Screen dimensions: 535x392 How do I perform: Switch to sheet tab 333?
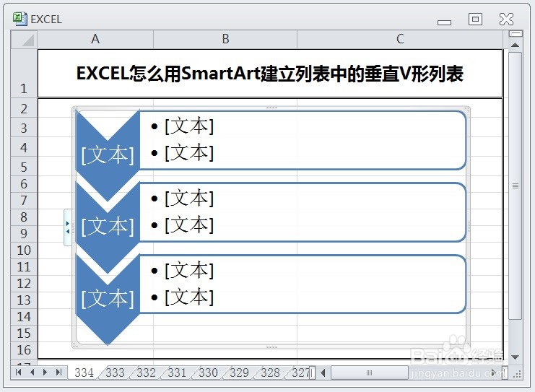[x=115, y=373]
